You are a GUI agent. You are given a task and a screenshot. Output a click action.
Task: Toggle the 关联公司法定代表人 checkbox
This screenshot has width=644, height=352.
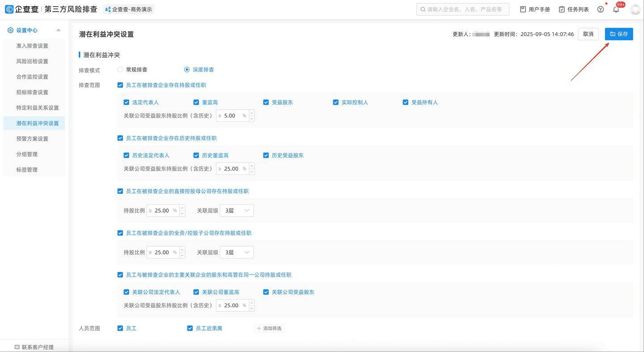point(126,292)
